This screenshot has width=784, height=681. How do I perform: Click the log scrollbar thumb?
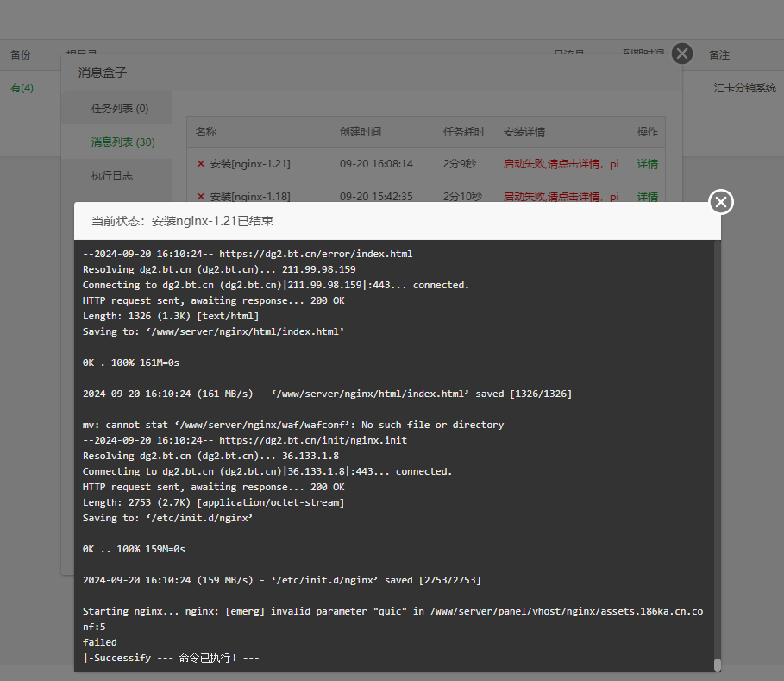pos(717,665)
